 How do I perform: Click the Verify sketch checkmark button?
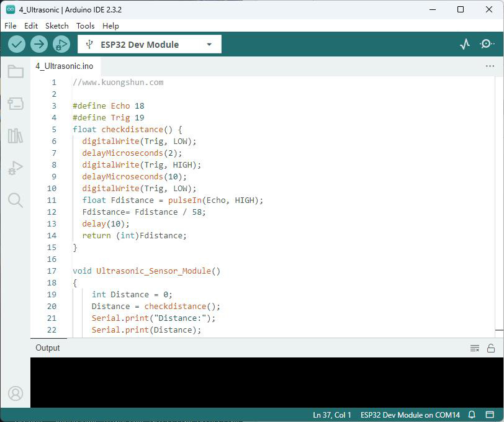coord(17,44)
